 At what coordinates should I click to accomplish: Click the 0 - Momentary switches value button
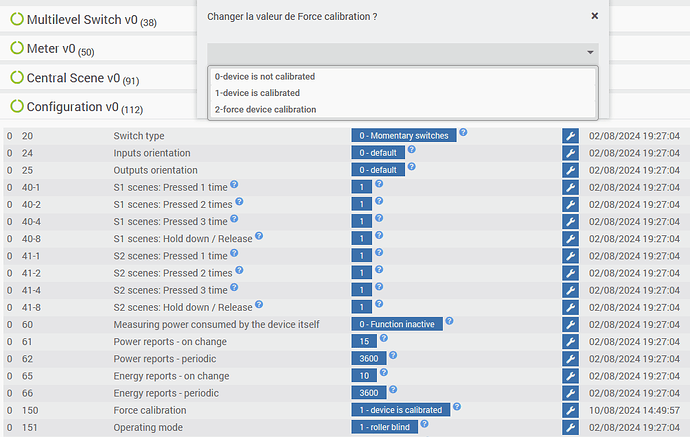click(x=404, y=136)
